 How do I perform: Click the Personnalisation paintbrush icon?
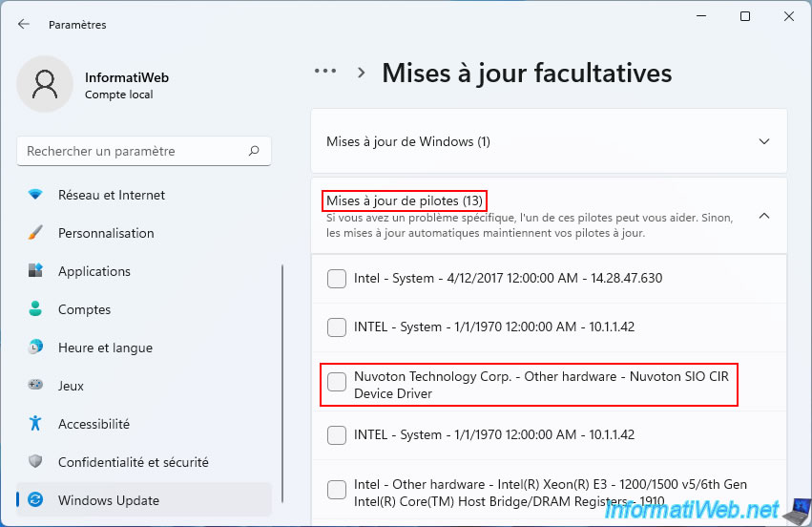pos(35,233)
